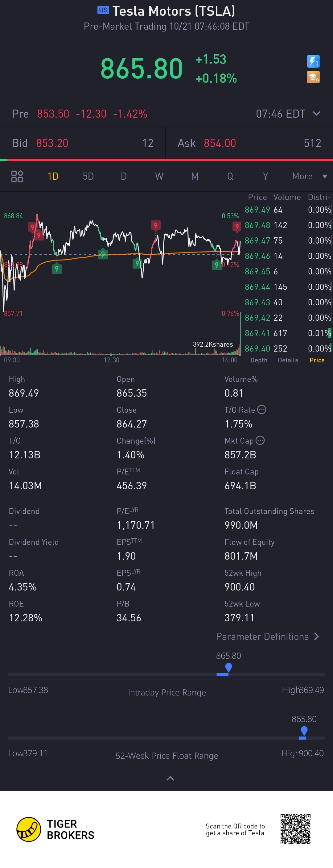The height and width of the screenshot is (868, 333).
Task: Tap the 869.40 price level row
Action: 288,348
